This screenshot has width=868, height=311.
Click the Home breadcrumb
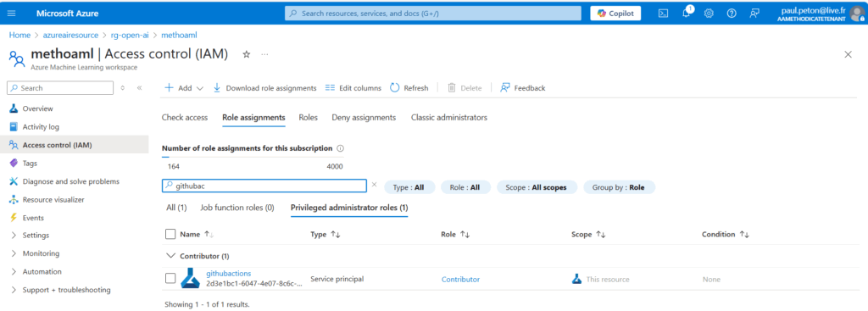point(20,35)
